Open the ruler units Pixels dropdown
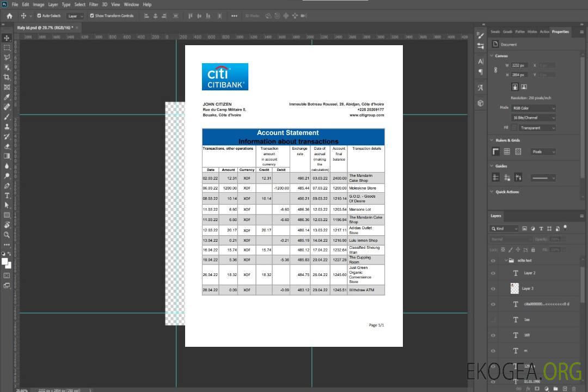Image resolution: width=588 pixels, height=392 pixels. tap(543, 151)
